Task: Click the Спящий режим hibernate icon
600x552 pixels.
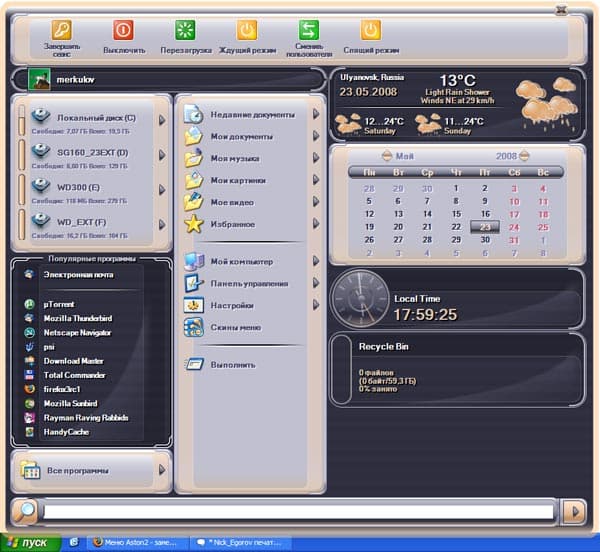Action: click(x=370, y=30)
